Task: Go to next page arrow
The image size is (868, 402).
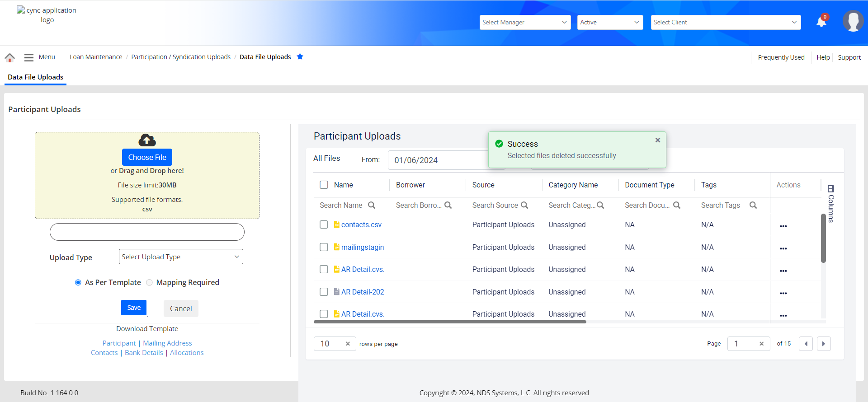Action: (823, 344)
